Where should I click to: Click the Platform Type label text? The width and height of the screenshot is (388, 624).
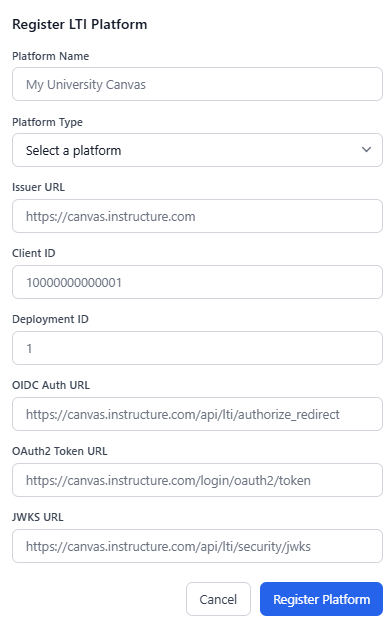click(x=47, y=122)
